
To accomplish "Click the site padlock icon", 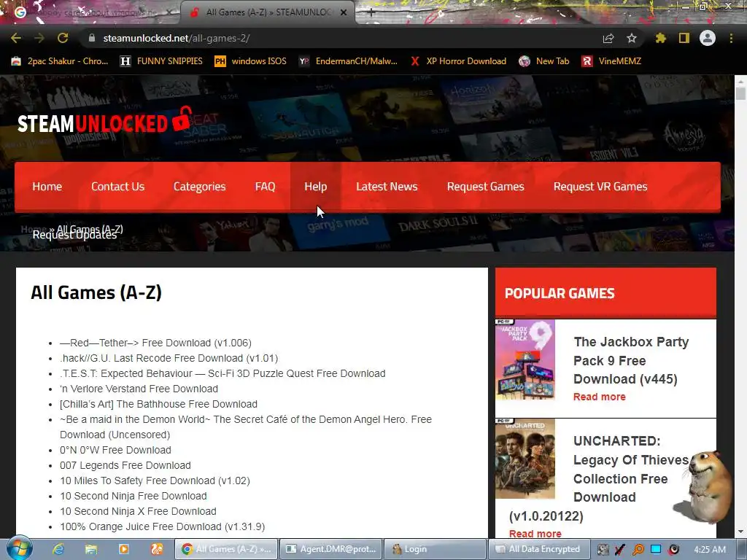I will [x=92, y=38].
